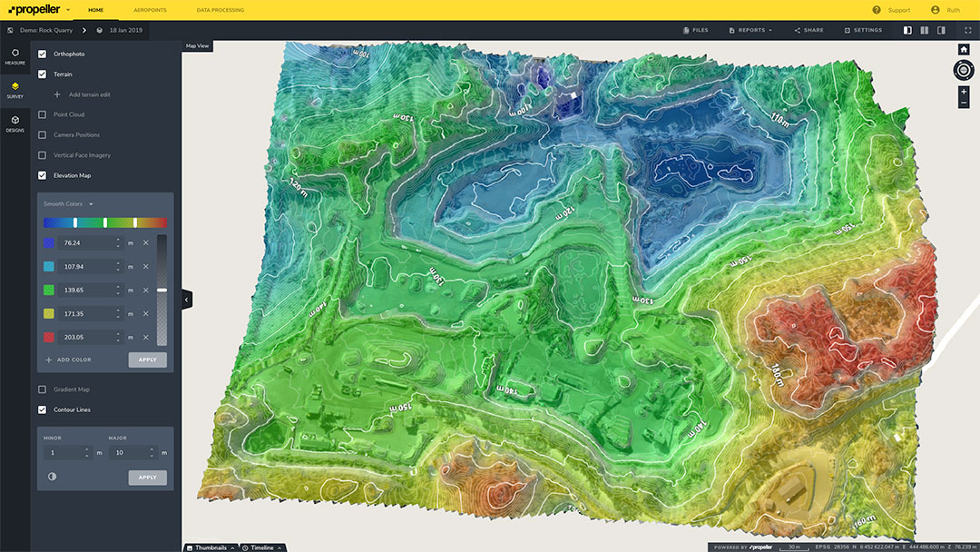Viewport: 980px width, 552px height.
Task: Click Add terrain edit
Action: [89, 94]
